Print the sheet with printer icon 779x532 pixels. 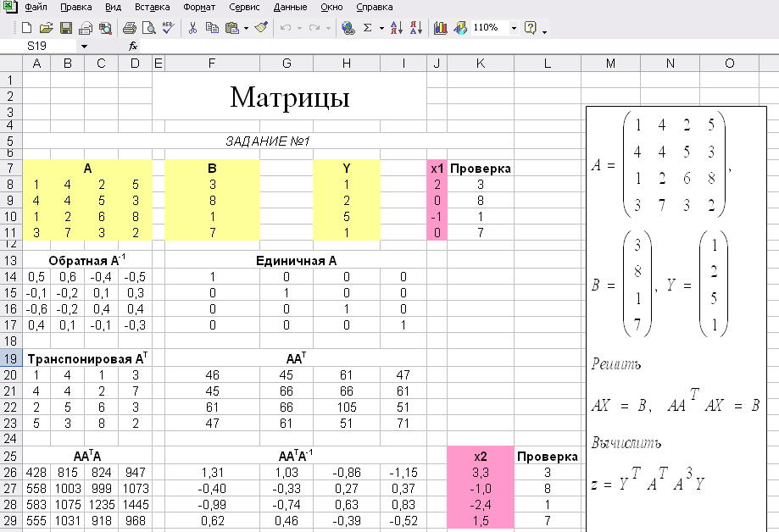[129, 28]
